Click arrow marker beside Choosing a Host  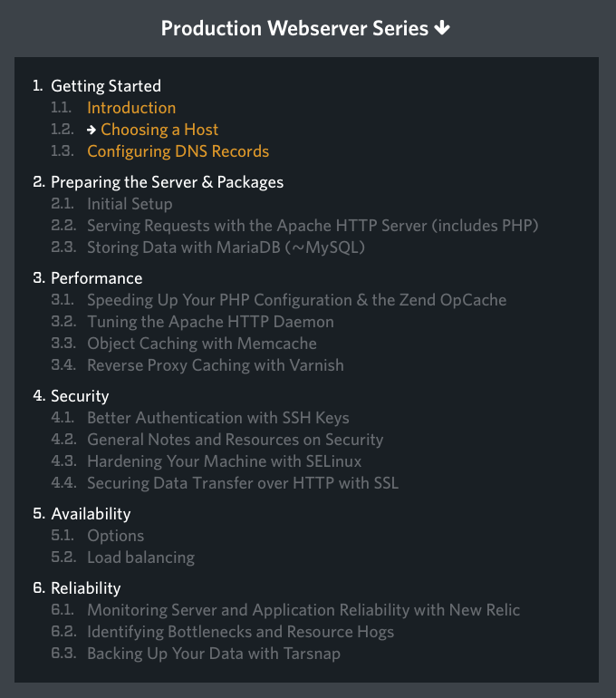(x=91, y=130)
